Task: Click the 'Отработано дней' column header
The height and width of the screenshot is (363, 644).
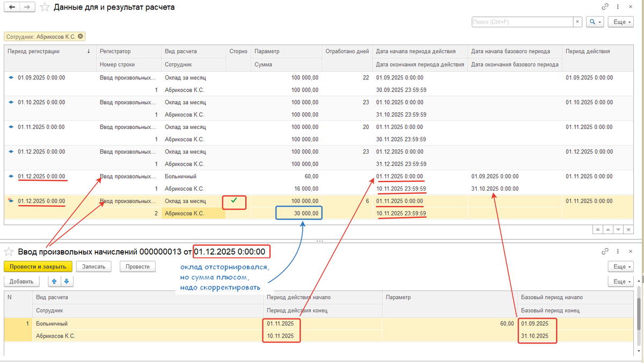Action: (x=347, y=52)
